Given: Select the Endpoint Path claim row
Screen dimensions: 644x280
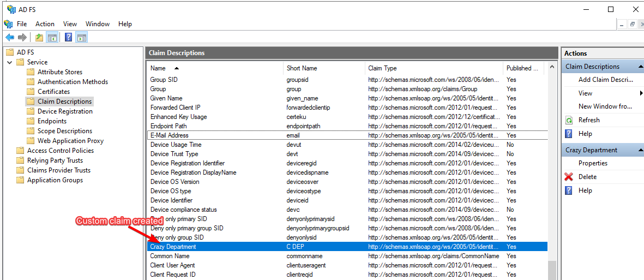Looking at the screenshot, I should tap(347, 126).
